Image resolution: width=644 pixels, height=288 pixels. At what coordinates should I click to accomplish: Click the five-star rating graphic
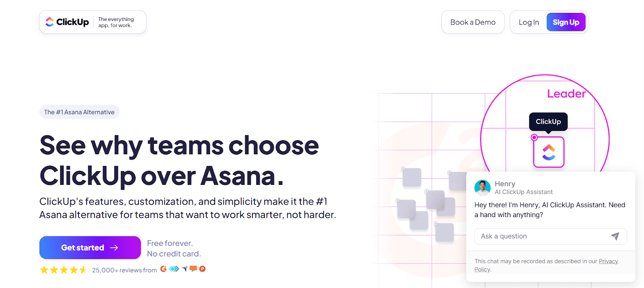pyautogui.click(x=64, y=270)
